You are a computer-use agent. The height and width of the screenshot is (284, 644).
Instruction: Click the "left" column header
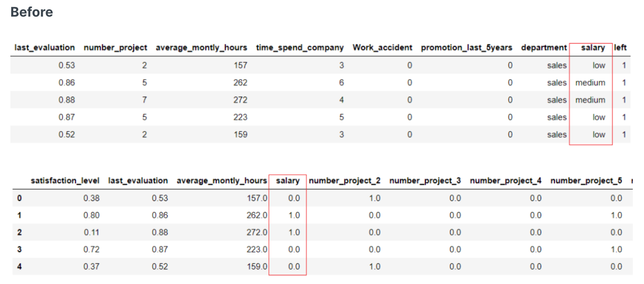click(620, 48)
